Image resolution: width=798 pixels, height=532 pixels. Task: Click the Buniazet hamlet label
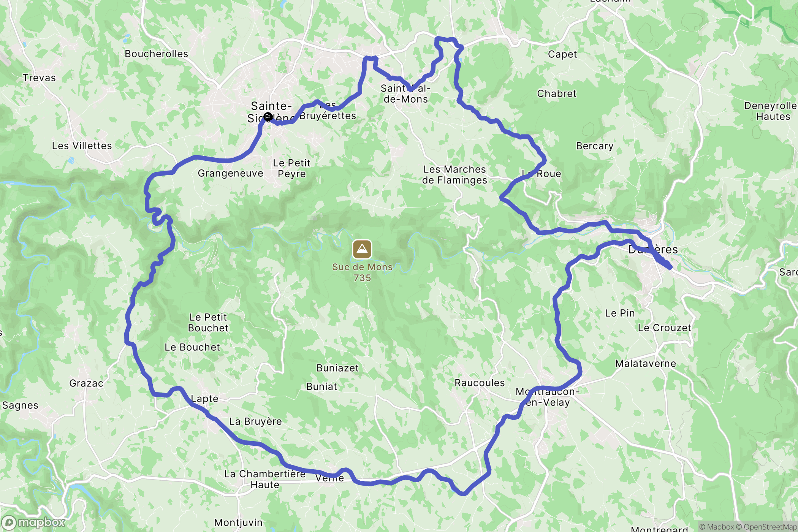click(337, 368)
